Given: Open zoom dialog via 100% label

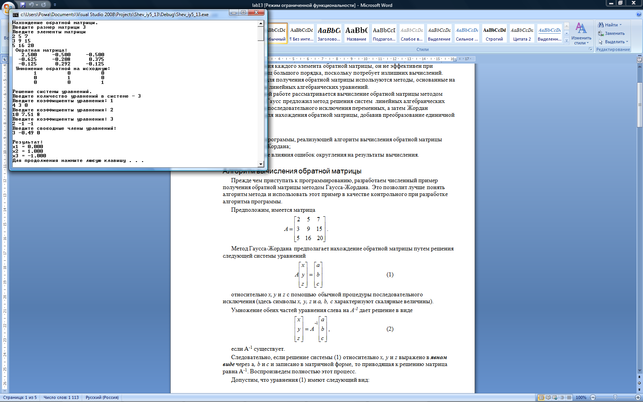Looking at the screenshot, I should [x=581, y=397].
